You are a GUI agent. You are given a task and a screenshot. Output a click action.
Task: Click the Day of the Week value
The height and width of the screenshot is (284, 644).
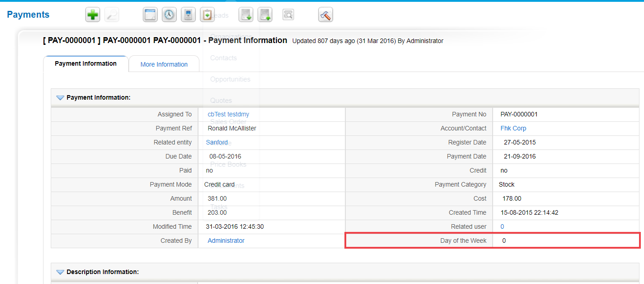pyautogui.click(x=504, y=241)
